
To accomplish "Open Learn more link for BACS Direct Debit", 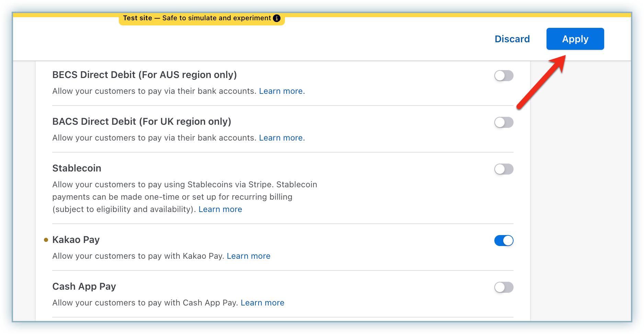I will pos(281,138).
